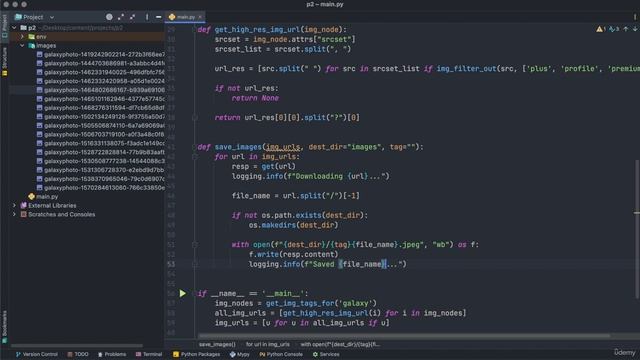This screenshot has width=640, height=360.
Task: Open the Python Packages tool window
Action: 196,354
